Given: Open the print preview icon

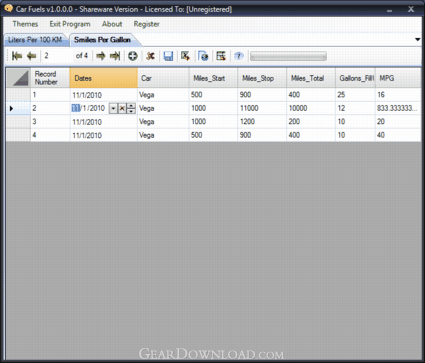Looking at the screenshot, I should pos(203,56).
